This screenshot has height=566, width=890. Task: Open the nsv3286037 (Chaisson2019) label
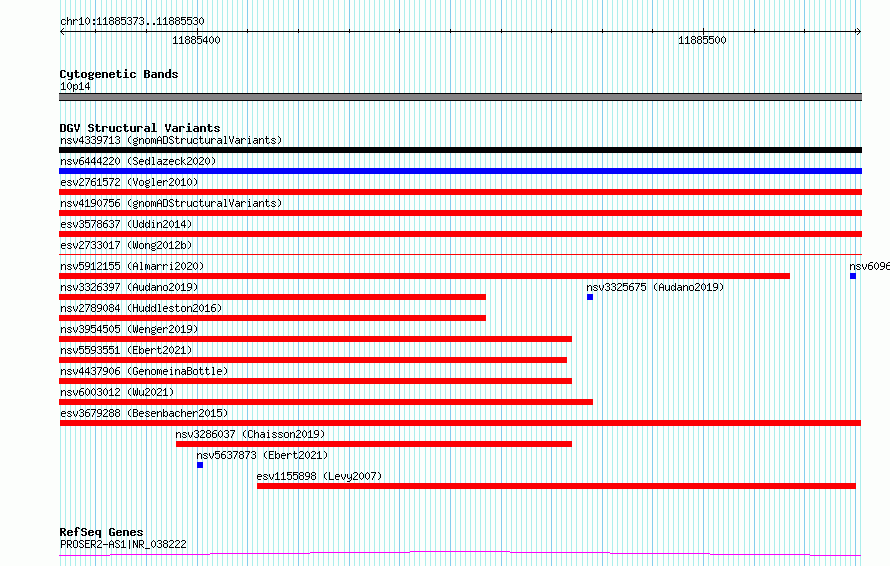tap(250, 434)
